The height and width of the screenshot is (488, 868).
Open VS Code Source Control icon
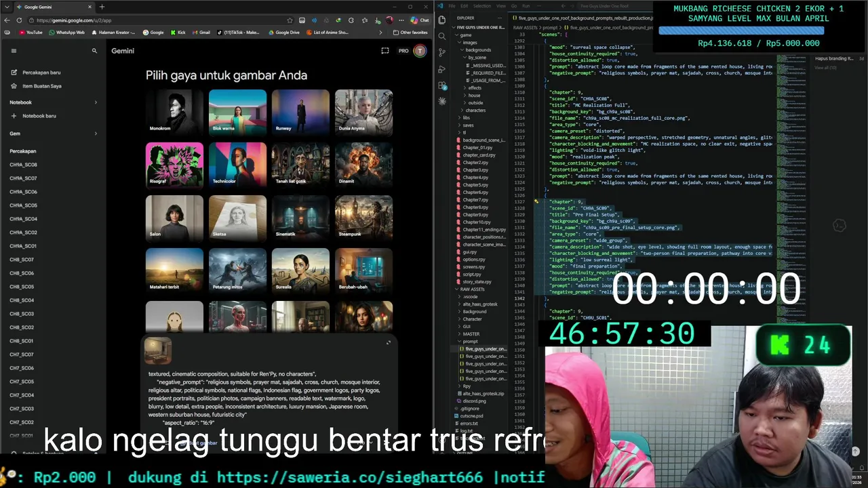(442, 52)
